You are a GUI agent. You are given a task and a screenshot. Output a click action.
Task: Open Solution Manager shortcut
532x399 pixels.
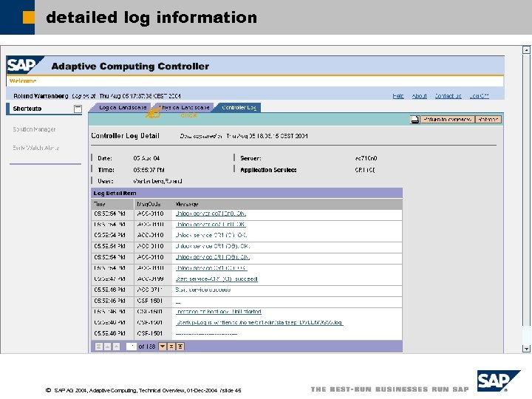click(x=34, y=129)
